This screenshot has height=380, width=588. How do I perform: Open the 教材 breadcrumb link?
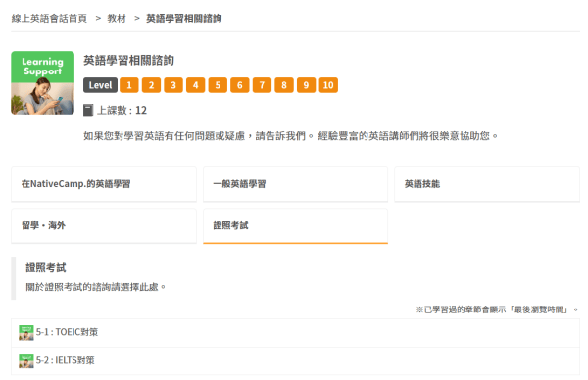(117, 18)
